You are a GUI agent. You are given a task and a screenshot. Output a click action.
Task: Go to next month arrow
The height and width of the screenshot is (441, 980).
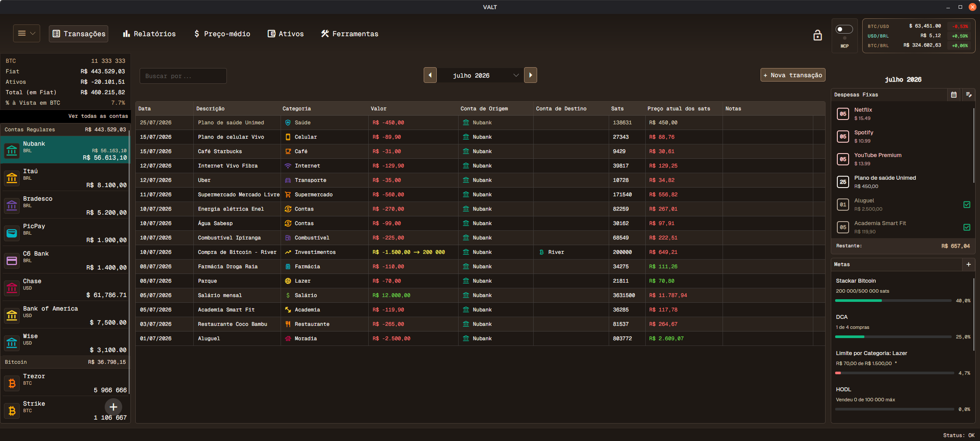531,75
